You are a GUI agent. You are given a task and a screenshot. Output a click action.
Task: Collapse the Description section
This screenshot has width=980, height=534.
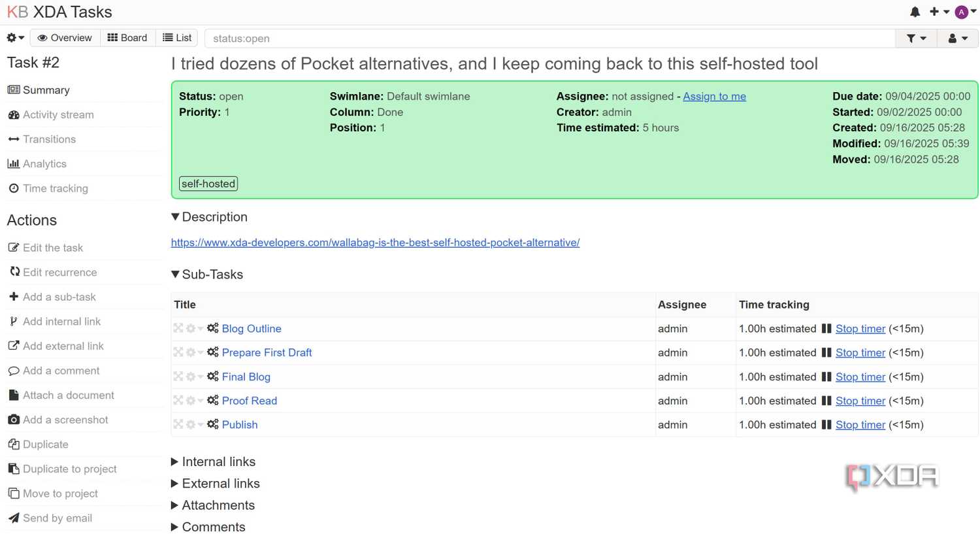[x=209, y=217]
